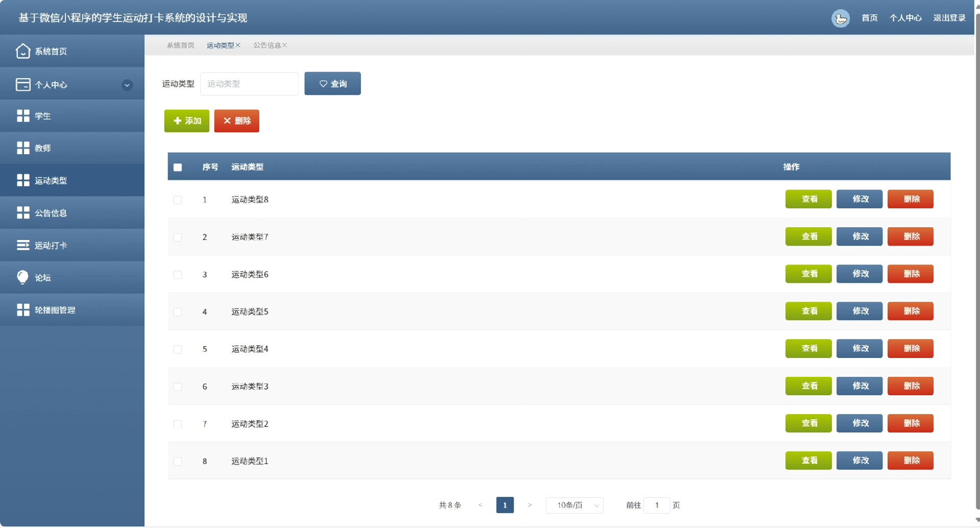Open 运动打卡 in the sidebar menu

pyautogui.click(x=72, y=245)
